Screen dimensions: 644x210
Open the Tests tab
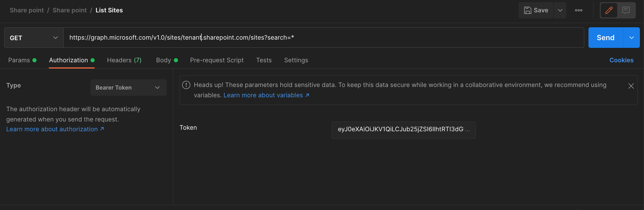pos(264,60)
